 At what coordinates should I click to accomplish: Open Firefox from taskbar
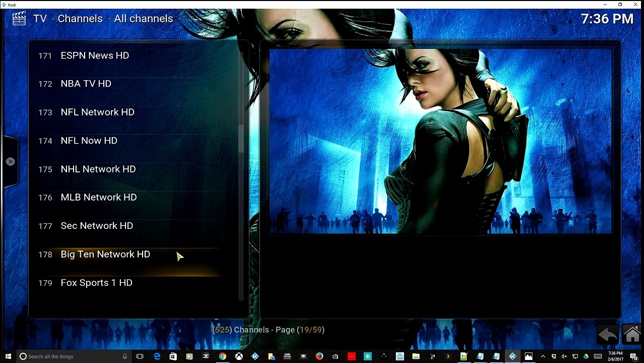(x=319, y=356)
